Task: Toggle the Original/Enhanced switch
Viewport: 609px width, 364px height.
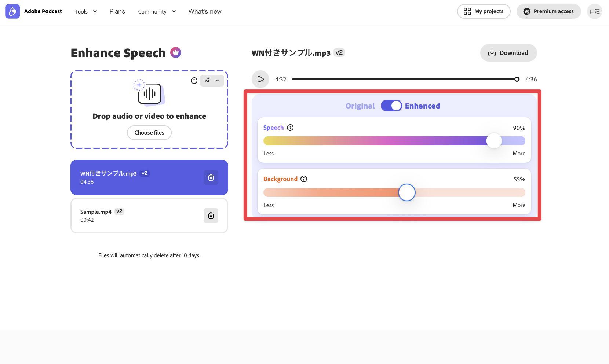Action: (391, 106)
